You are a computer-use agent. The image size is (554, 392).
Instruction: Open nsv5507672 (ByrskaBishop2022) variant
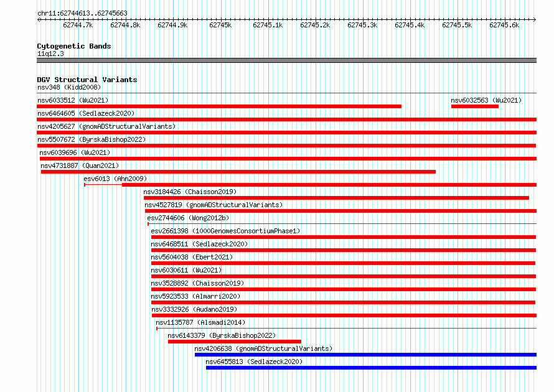(92, 139)
